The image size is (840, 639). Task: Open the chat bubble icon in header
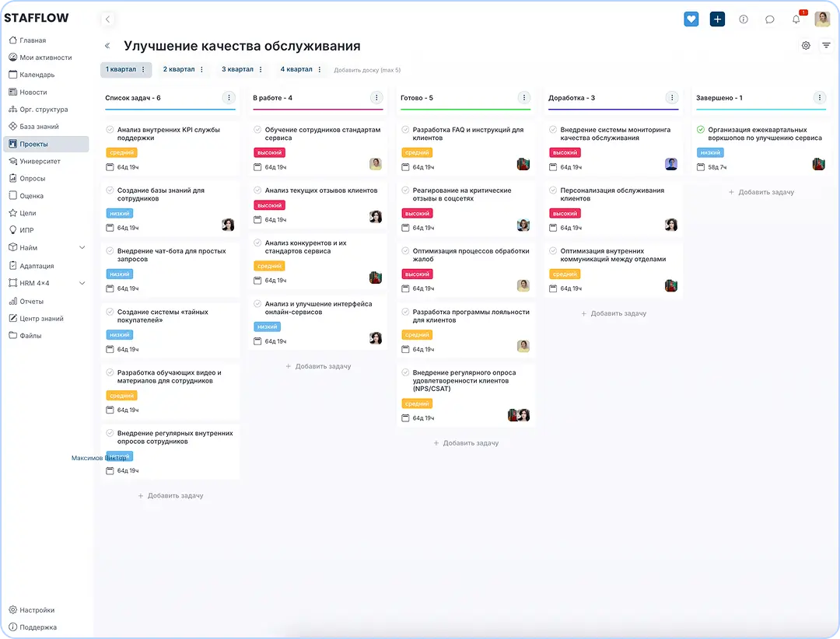coord(769,19)
